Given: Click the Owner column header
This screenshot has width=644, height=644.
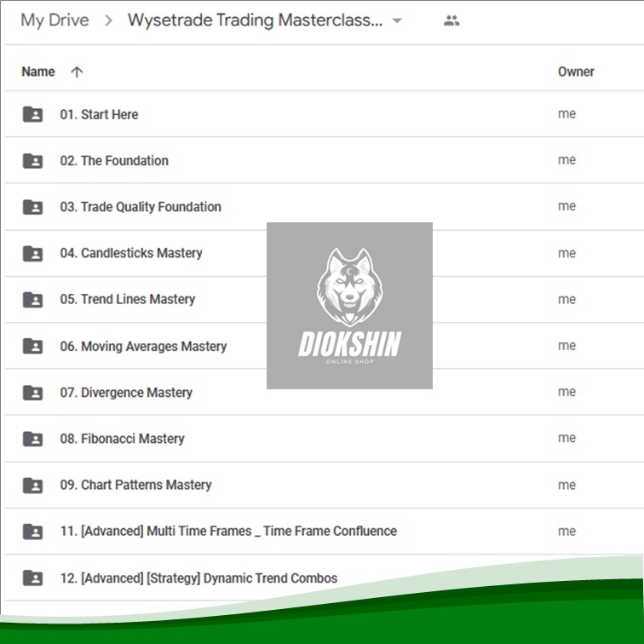Looking at the screenshot, I should point(576,72).
